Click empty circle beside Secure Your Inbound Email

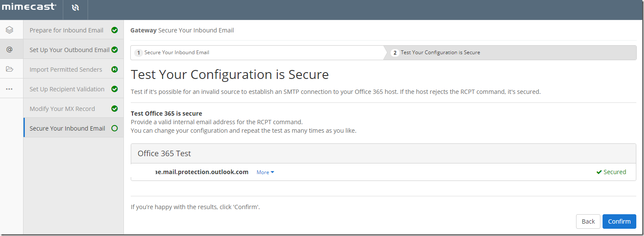pyautogui.click(x=115, y=128)
